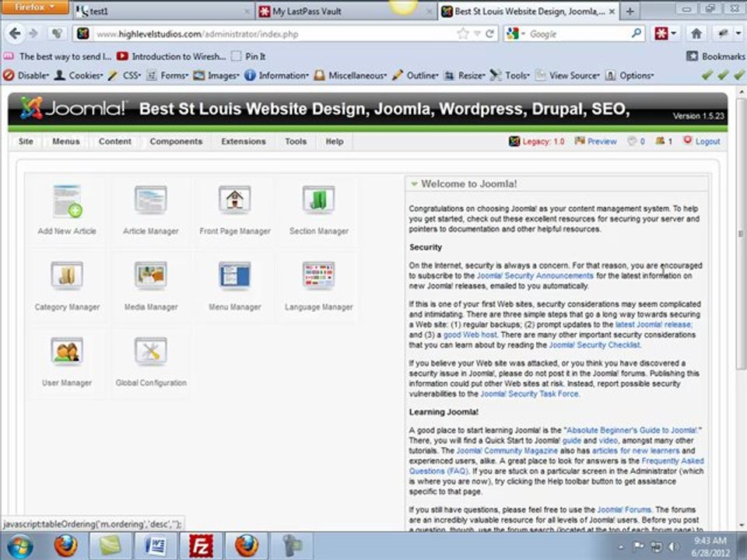Viewport: 747px width, 560px height.
Task: Collapse the Welcome to Joomla! panel
Action: coord(415,184)
